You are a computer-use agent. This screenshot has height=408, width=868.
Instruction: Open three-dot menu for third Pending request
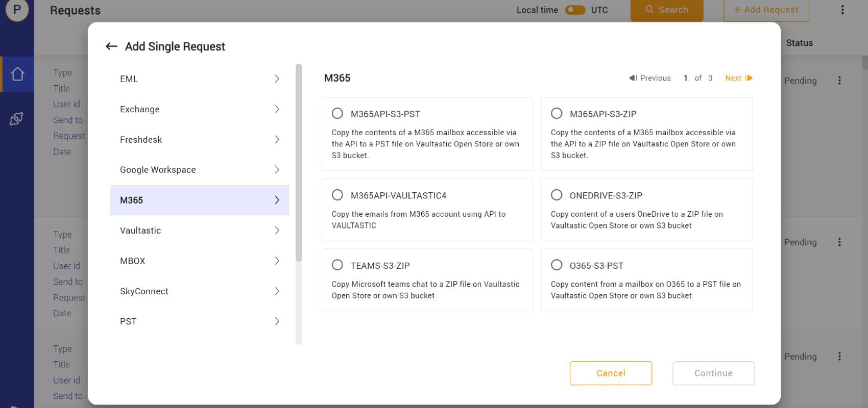tap(839, 356)
